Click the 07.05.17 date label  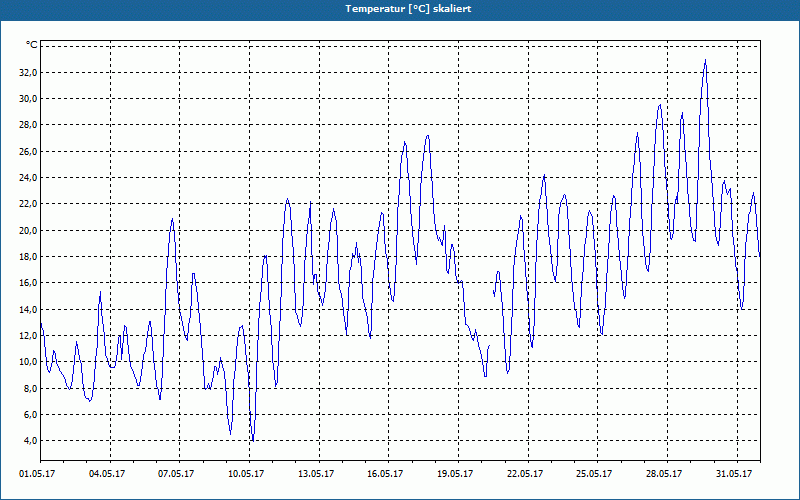coord(176,474)
